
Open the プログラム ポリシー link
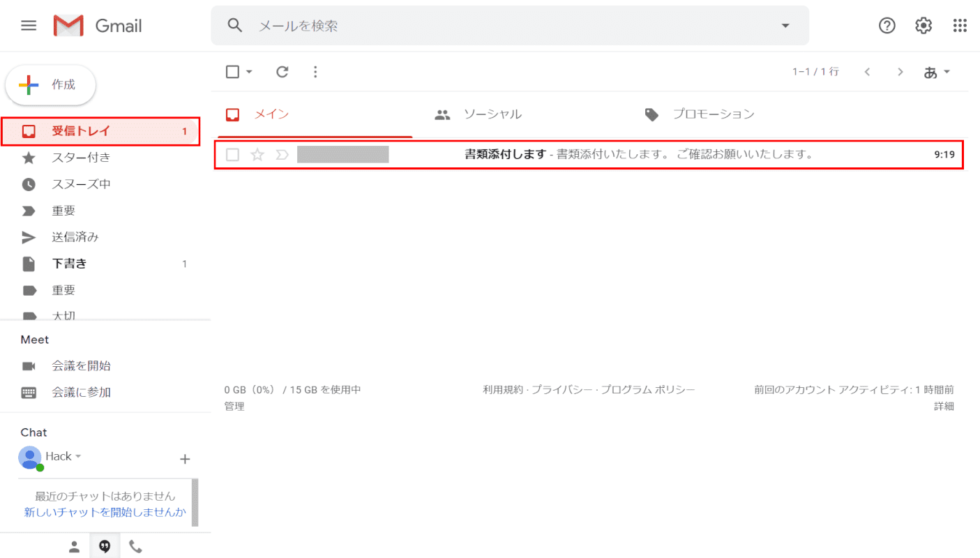point(648,390)
